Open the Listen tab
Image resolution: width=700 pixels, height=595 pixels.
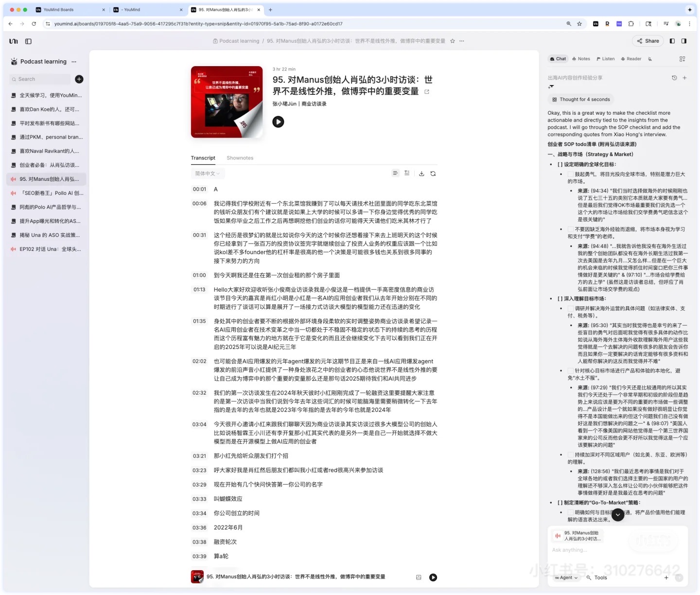[605, 59]
